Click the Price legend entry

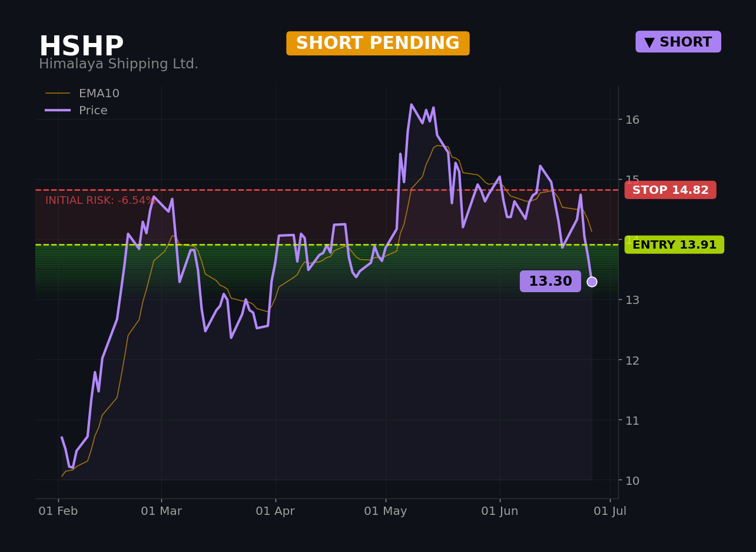click(x=77, y=111)
